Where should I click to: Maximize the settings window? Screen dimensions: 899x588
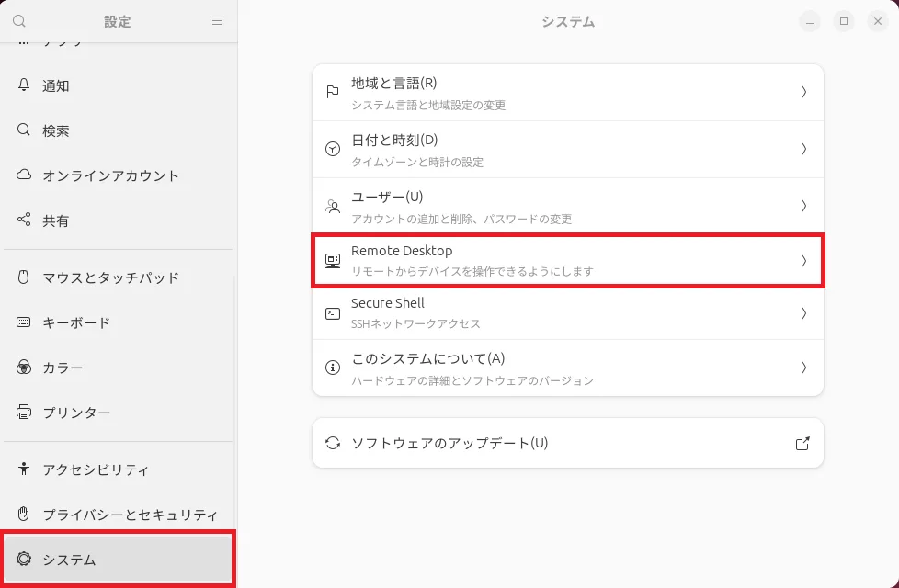coord(843,21)
